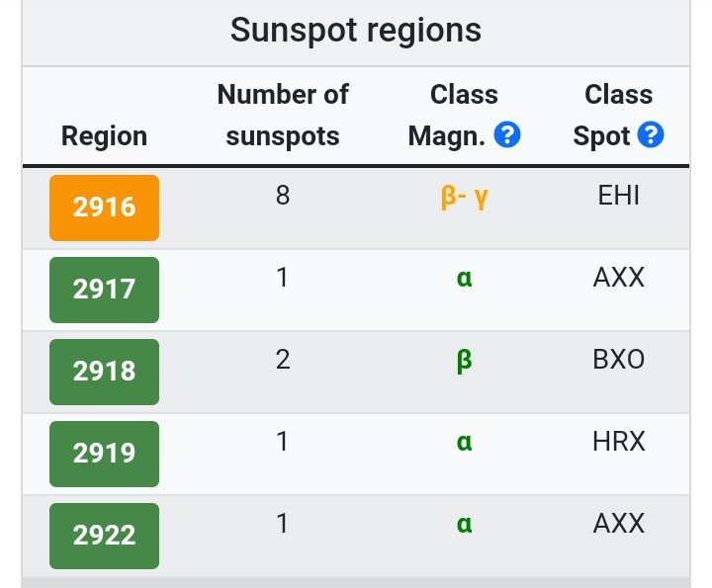Open the Class Spot help icon
The height and width of the screenshot is (588, 712).
(651, 134)
